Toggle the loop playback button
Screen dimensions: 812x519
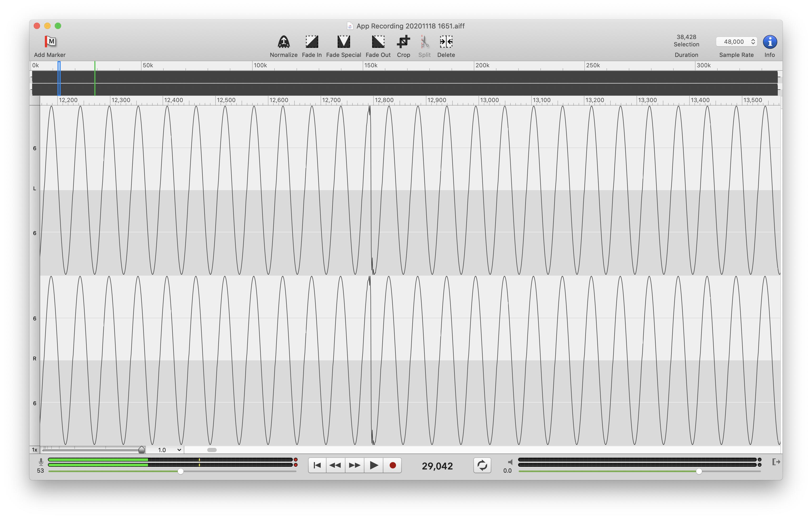point(482,465)
